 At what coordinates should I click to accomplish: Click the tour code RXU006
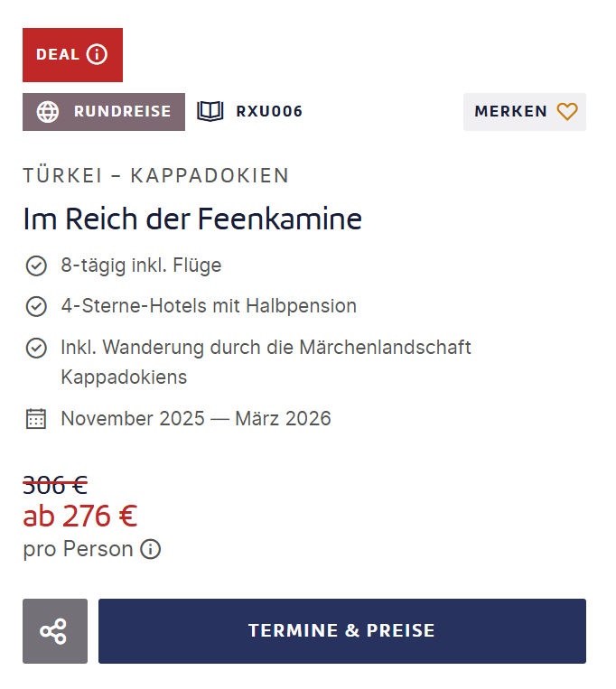tap(269, 112)
